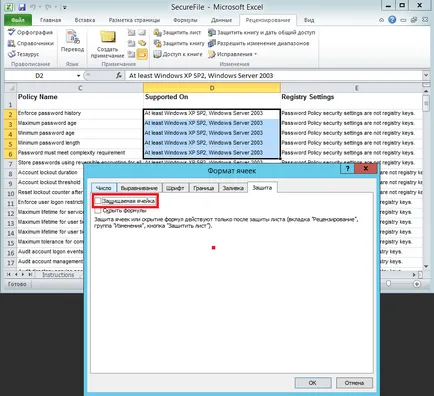
Task: Switch to the Данные ribbon tab
Action: pos(221,20)
